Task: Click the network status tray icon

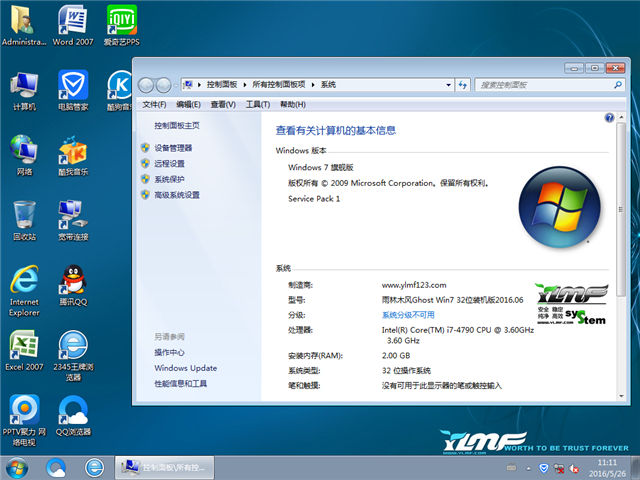Action: [559, 468]
